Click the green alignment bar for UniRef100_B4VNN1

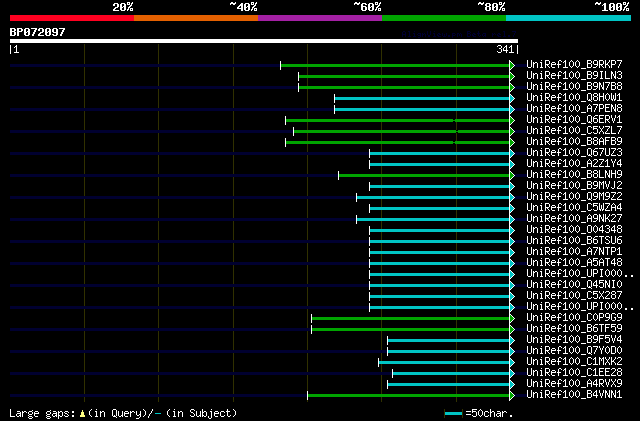tap(409, 395)
